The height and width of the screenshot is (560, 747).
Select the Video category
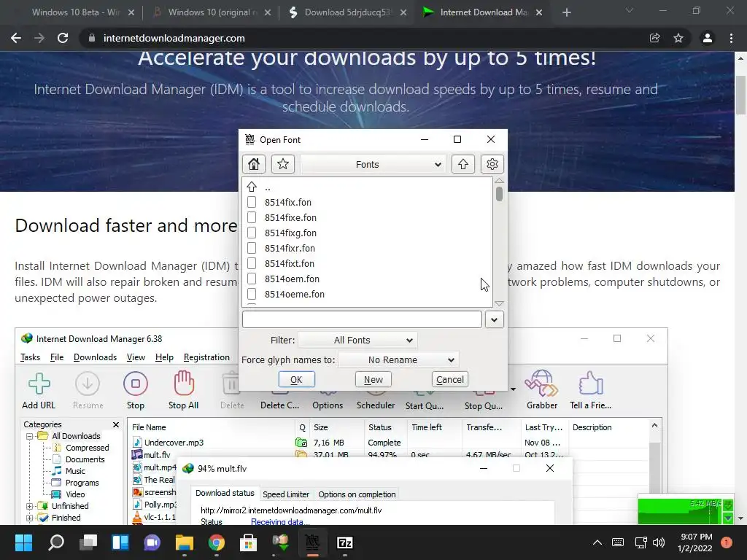pyautogui.click(x=75, y=494)
